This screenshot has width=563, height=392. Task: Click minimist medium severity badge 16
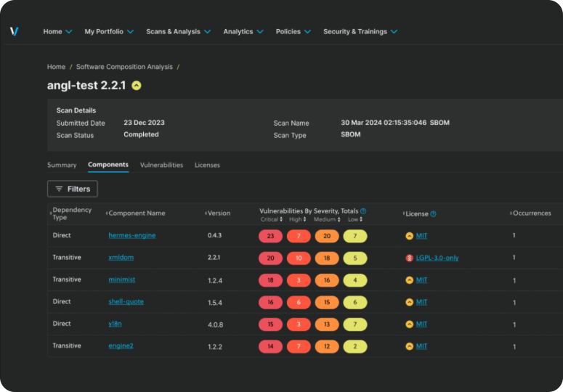pos(327,280)
